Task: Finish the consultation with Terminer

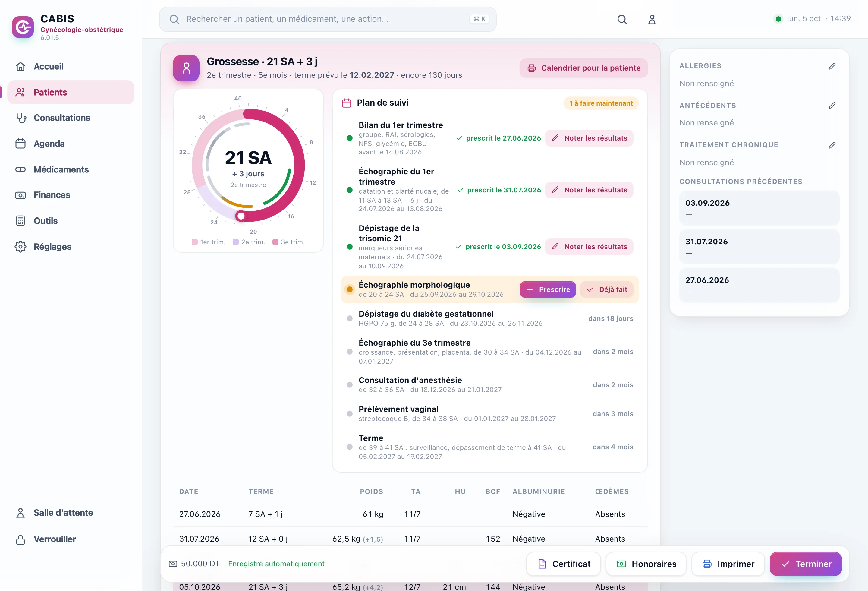Action: pyautogui.click(x=806, y=564)
